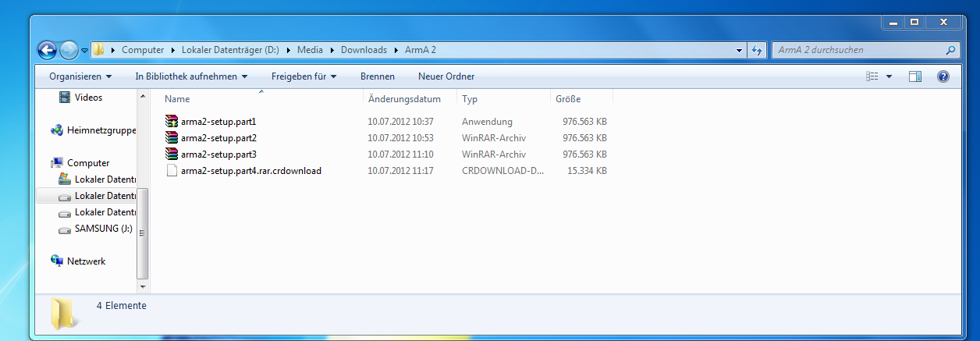Click the navigation pane scroll down arrow
Screen dimensions: 980x341
[x=142, y=287]
